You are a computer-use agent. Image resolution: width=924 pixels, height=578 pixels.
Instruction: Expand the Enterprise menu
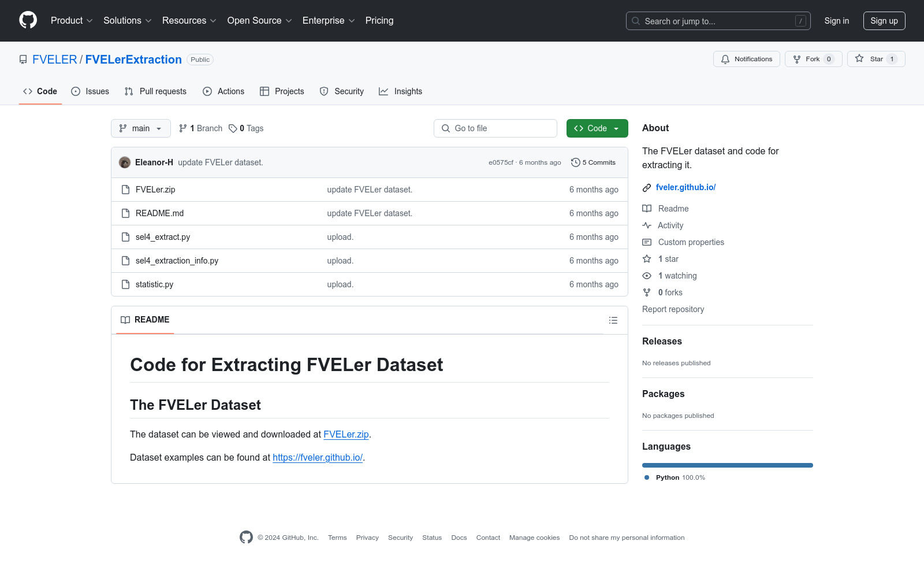329,21
